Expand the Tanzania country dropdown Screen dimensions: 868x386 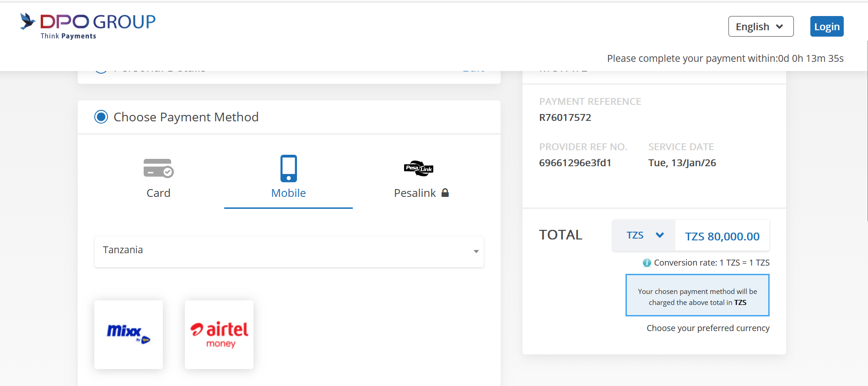(x=289, y=251)
